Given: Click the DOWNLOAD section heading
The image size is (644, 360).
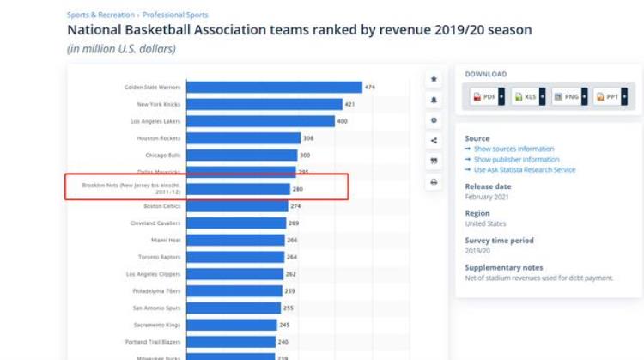Looking at the screenshot, I should click(486, 74).
